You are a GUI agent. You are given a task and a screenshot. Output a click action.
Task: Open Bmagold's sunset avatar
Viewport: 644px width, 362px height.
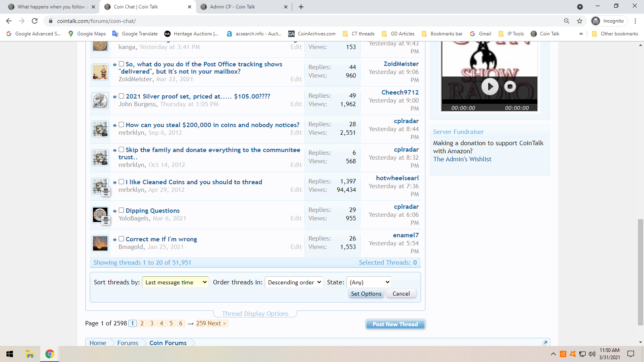point(100,243)
